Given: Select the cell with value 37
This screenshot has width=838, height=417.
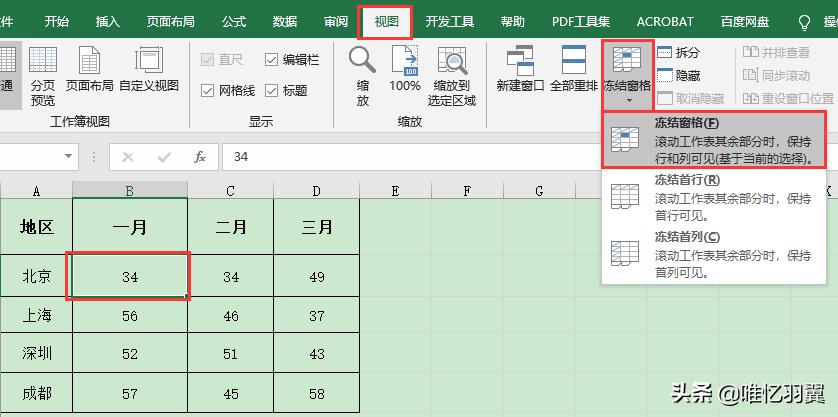Looking at the screenshot, I should [x=316, y=315].
